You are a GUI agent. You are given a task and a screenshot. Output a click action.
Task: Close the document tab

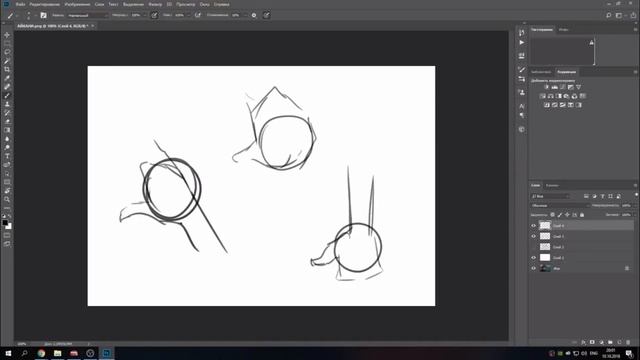coord(93,26)
